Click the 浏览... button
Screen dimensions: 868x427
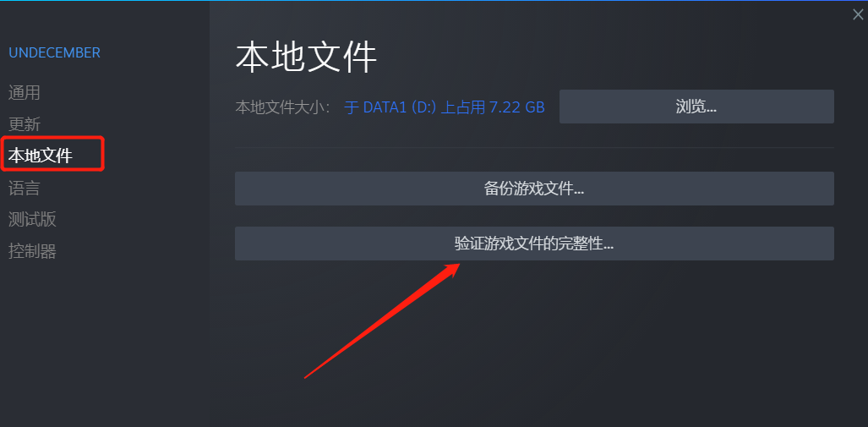click(x=696, y=107)
